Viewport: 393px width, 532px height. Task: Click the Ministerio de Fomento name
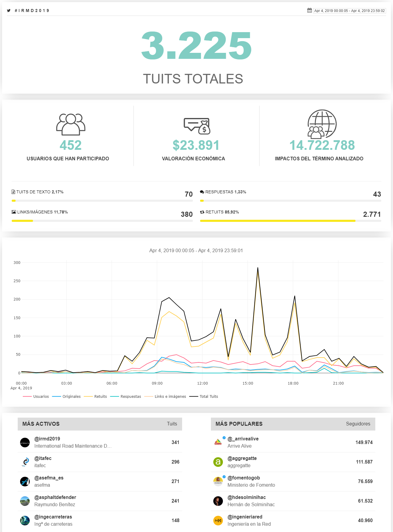point(251,485)
